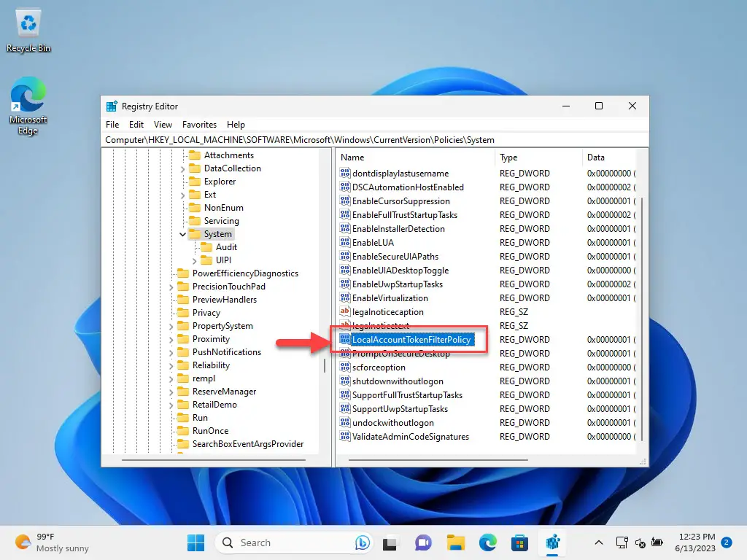This screenshot has height=560, width=747.
Task: Open the View menu
Action: pyautogui.click(x=163, y=124)
